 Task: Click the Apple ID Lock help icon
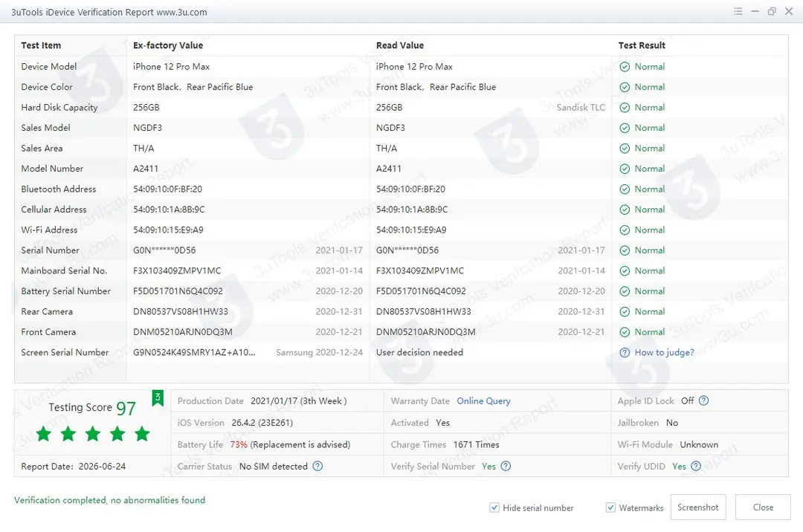703,401
